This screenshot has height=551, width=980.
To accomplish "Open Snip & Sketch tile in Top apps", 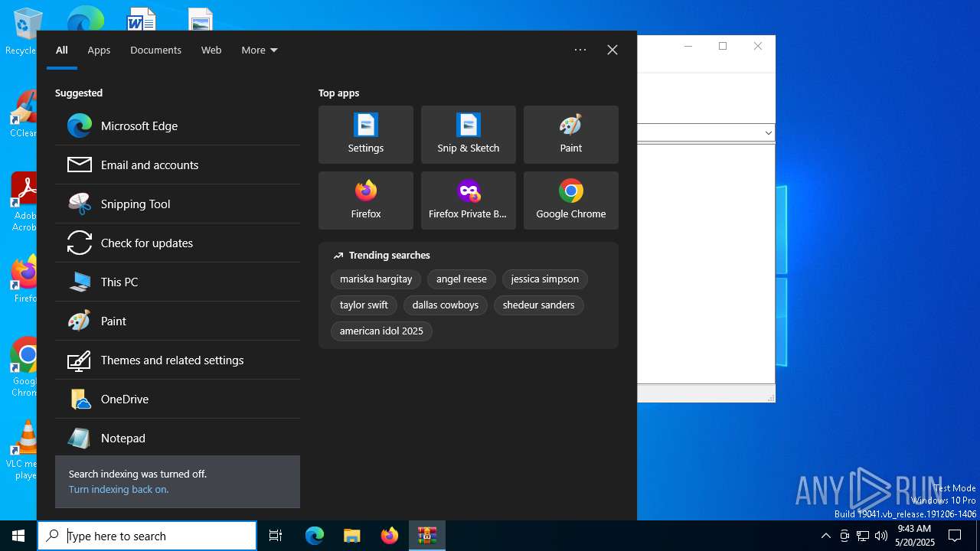I will (x=469, y=135).
